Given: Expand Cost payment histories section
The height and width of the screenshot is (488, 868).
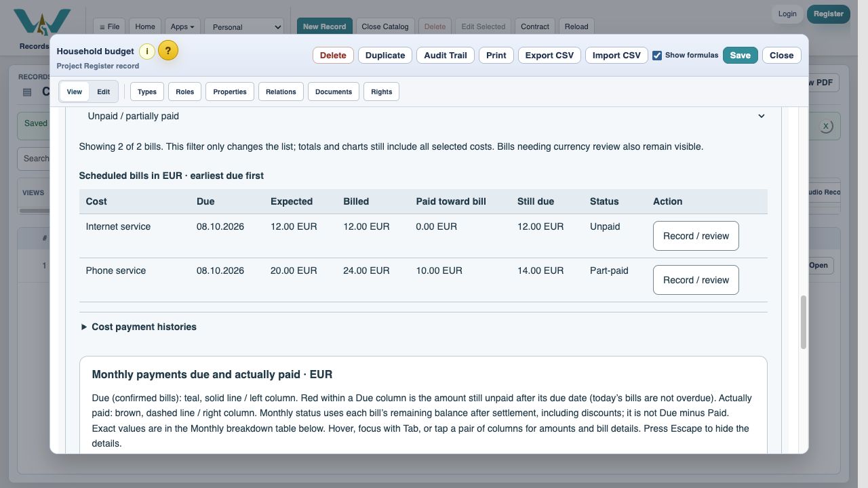Looking at the screenshot, I should (x=138, y=327).
